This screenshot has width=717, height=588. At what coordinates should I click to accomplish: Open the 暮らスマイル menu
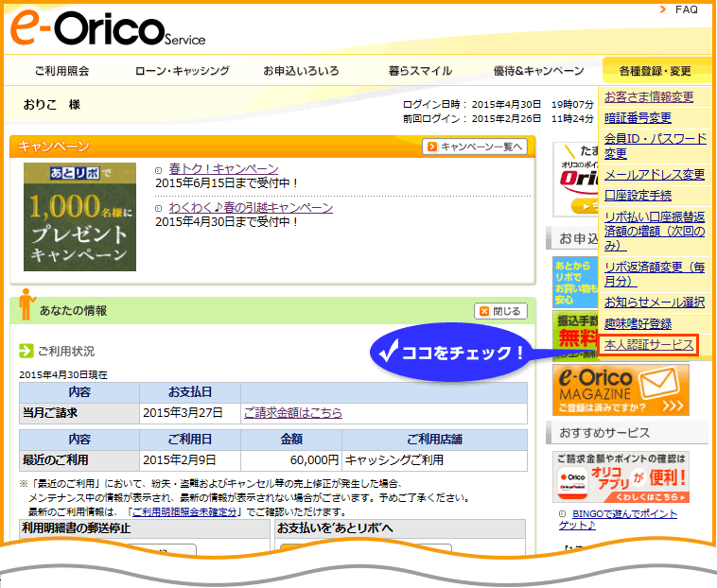coord(420,71)
